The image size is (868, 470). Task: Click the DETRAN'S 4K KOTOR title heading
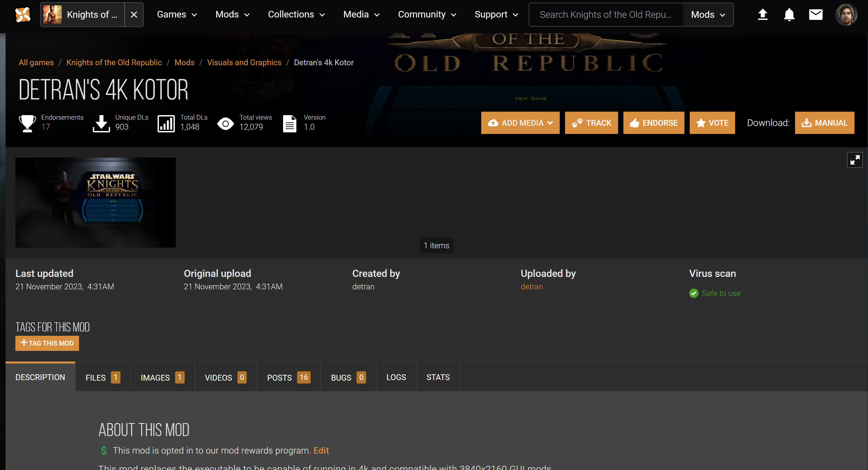103,90
